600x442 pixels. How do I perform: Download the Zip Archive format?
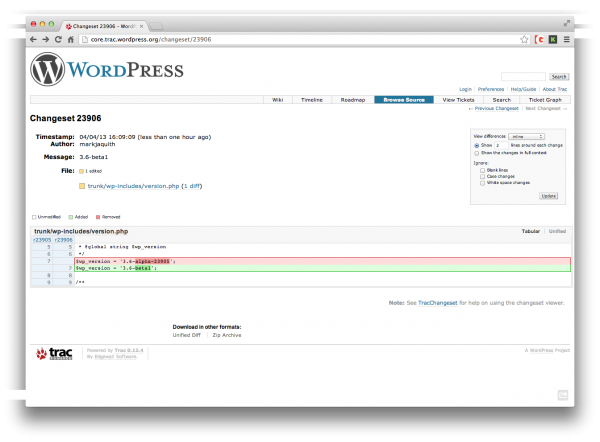point(227,335)
